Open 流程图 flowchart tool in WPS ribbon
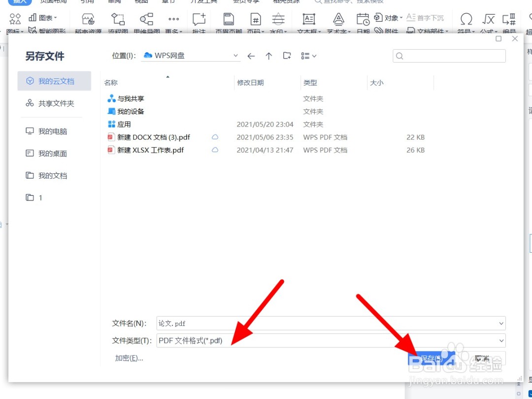The image size is (532, 399). pos(118,24)
